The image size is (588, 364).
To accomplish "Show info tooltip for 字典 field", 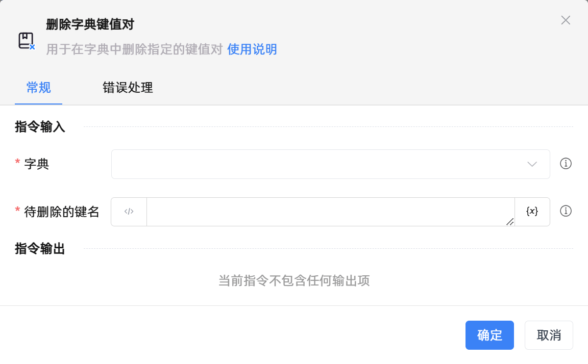I will [x=566, y=164].
